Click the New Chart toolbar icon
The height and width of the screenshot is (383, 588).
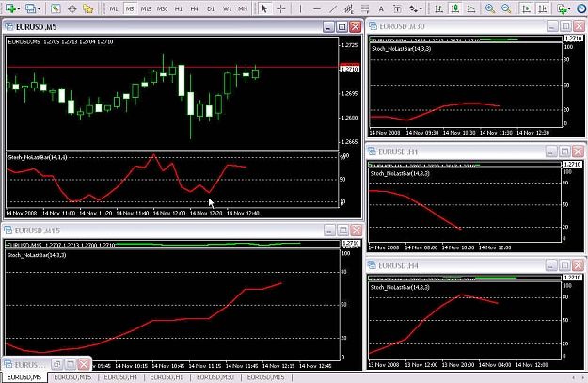coord(10,8)
